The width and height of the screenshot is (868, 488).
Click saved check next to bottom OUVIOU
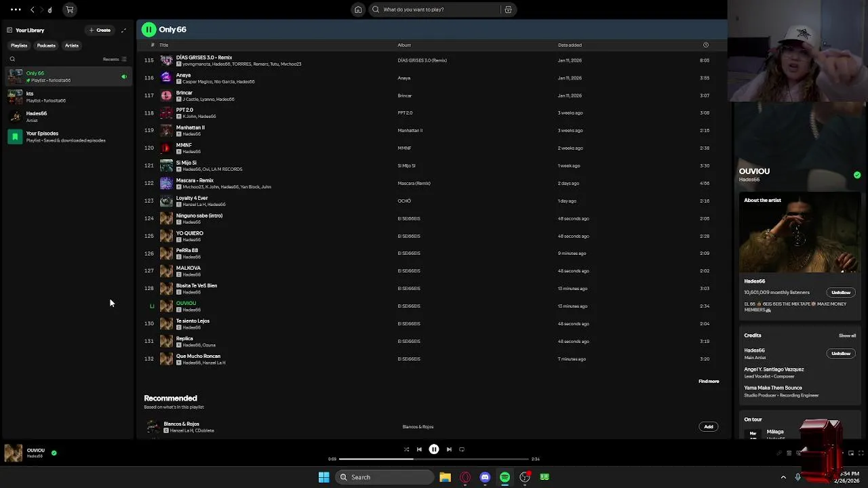54,453
